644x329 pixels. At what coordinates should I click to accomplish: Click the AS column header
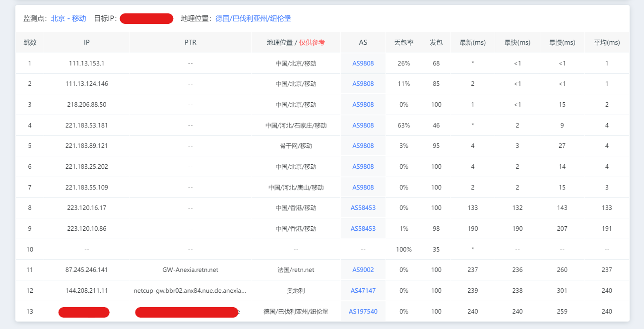[363, 43]
